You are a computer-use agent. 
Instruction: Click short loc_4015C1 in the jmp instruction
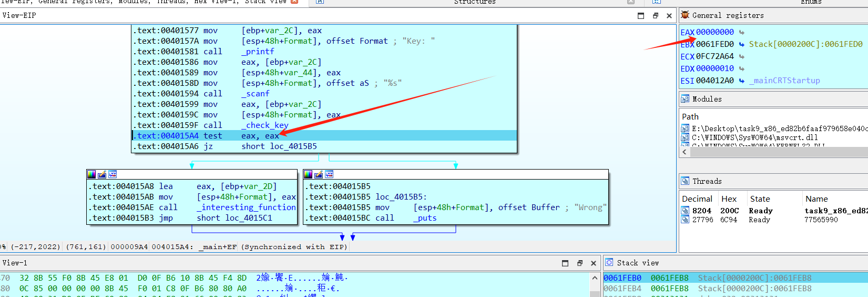click(234, 218)
